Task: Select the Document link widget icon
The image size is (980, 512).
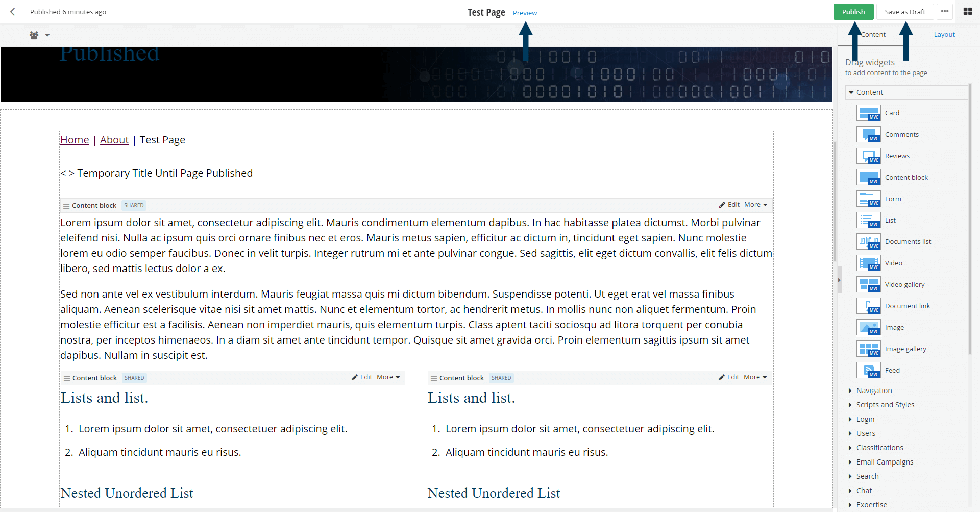Action: click(868, 306)
